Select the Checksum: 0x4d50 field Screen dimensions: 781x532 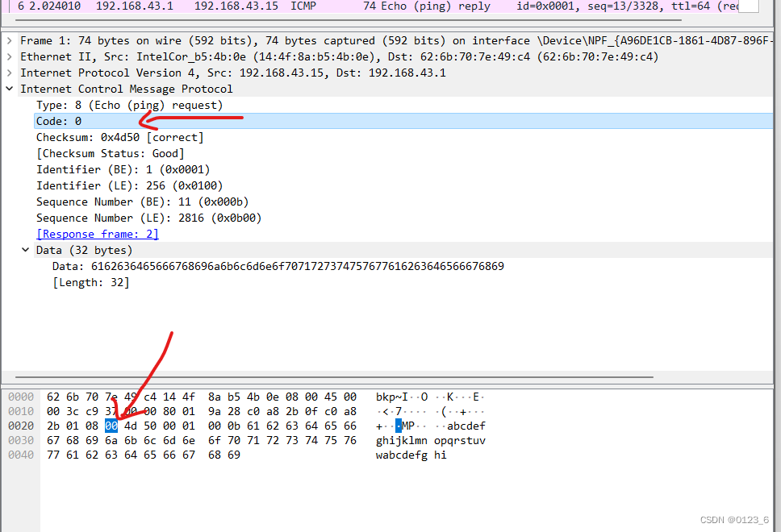click(120, 137)
